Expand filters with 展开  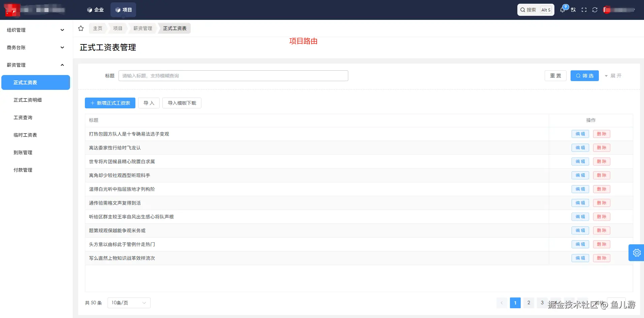pos(613,76)
